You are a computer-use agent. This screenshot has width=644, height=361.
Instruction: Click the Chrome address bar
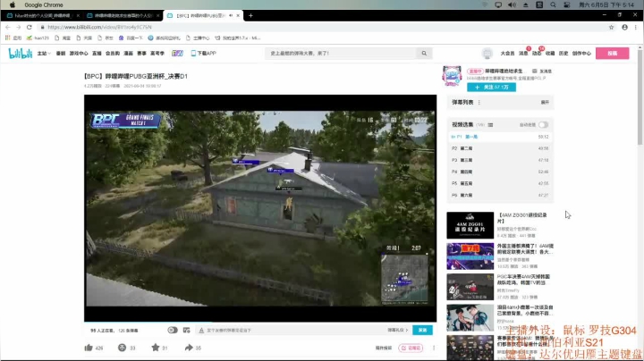click(x=322, y=27)
